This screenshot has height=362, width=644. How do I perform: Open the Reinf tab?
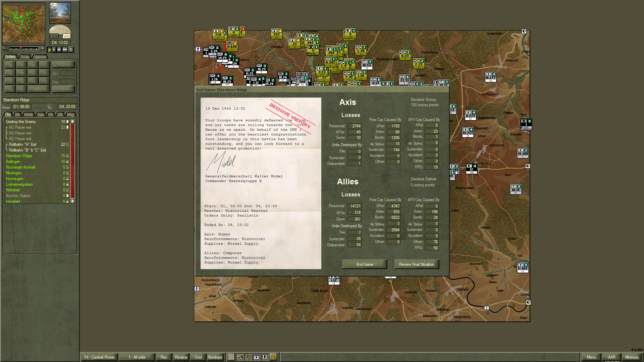coord(29,115)
